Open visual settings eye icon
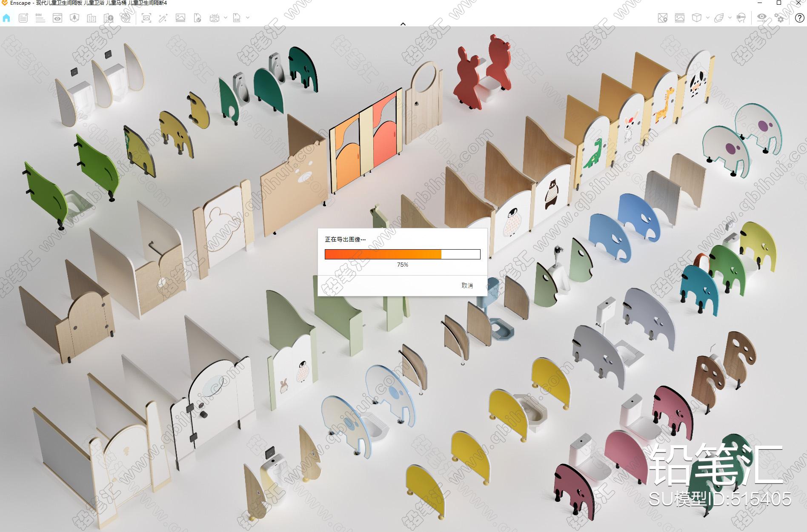Image resolution: width=807 pixels, height=532 pixels. (762, 18)
